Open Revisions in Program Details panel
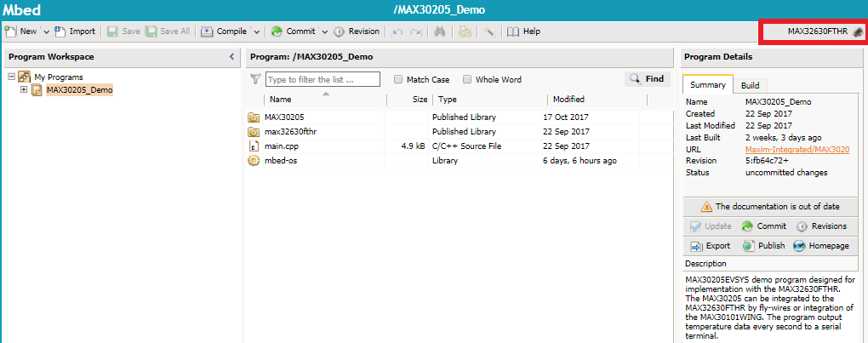 tap(822, 226)
